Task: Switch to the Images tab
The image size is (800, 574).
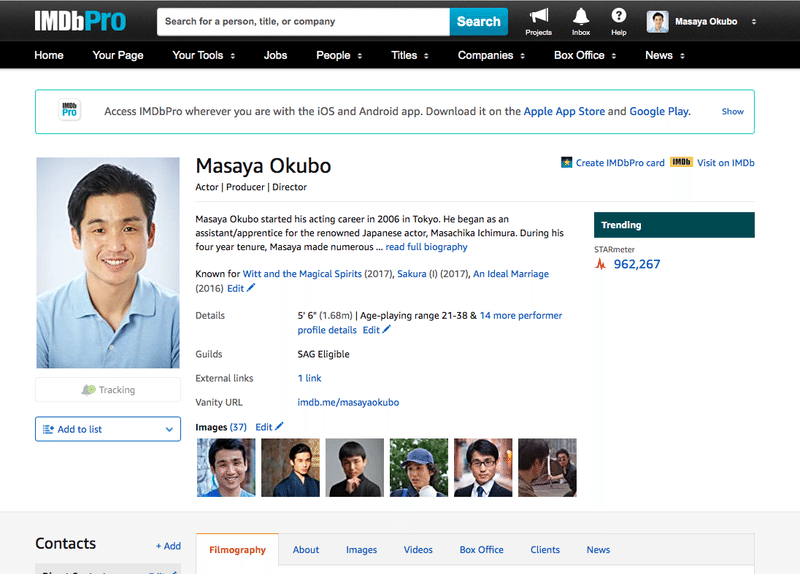Action: (x=361, y=550)
